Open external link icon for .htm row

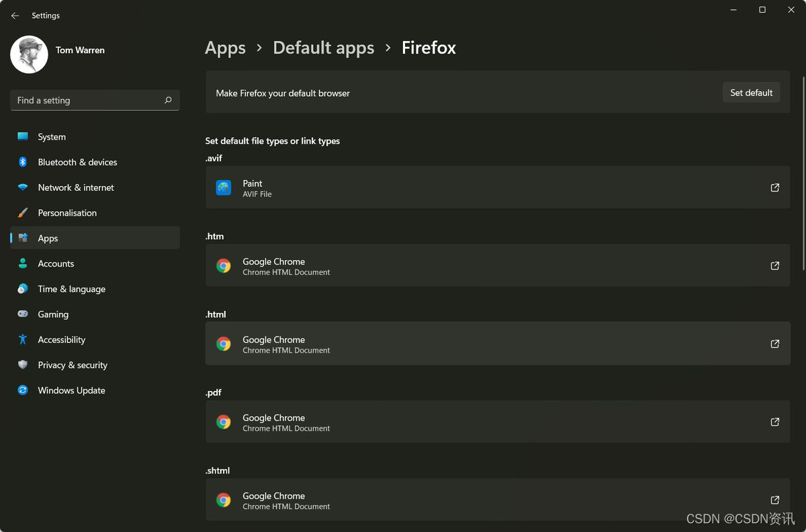coord(774,266)
